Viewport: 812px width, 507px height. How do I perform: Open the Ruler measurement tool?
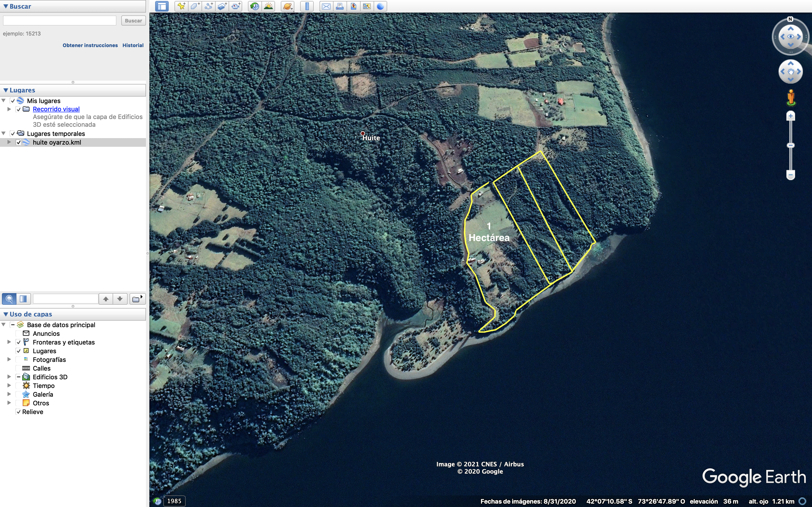[x=307, y=6]
